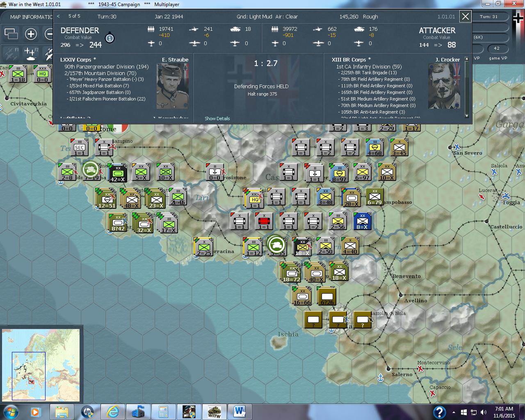Select the red 1=1 motorized unit counter
This screenshot has height=420, width=525.
264,221
